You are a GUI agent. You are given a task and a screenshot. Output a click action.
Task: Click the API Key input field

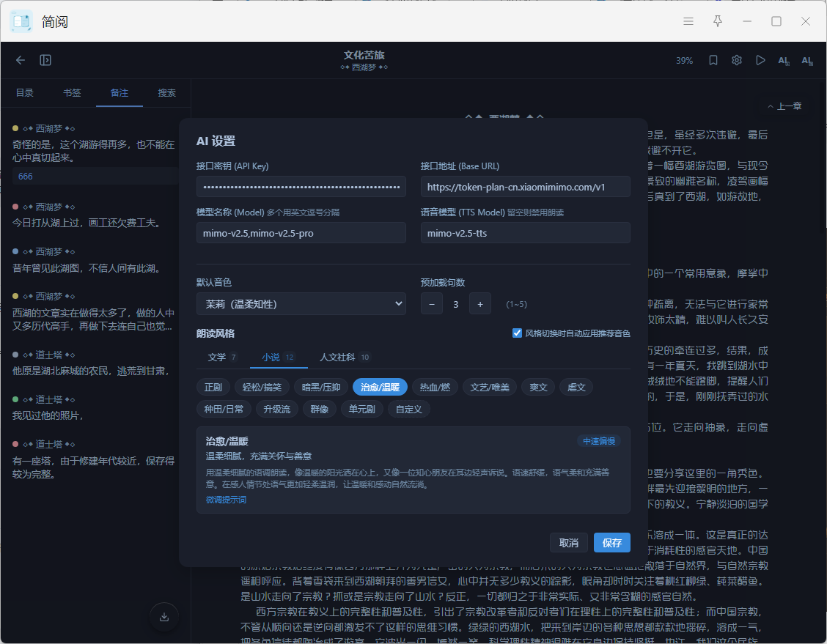point(301,187)
